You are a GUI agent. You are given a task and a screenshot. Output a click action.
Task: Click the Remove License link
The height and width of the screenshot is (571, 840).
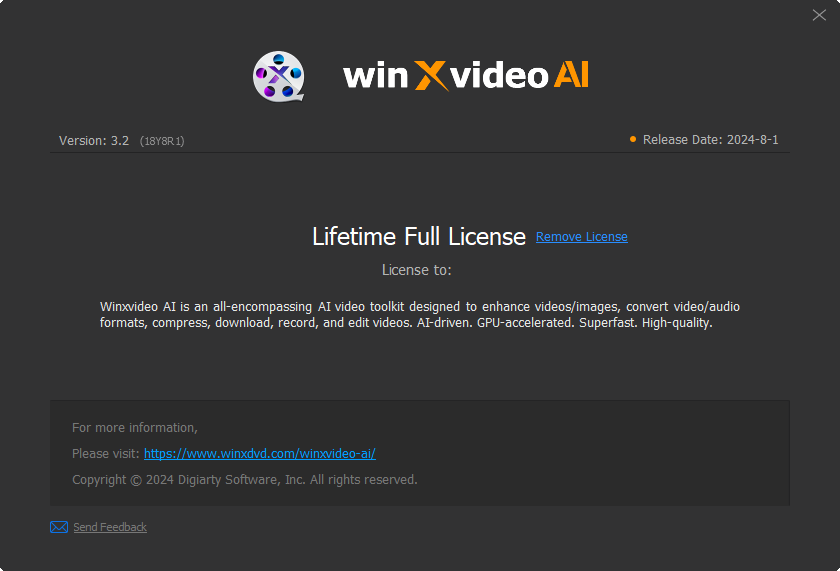(x=581, y=237)
